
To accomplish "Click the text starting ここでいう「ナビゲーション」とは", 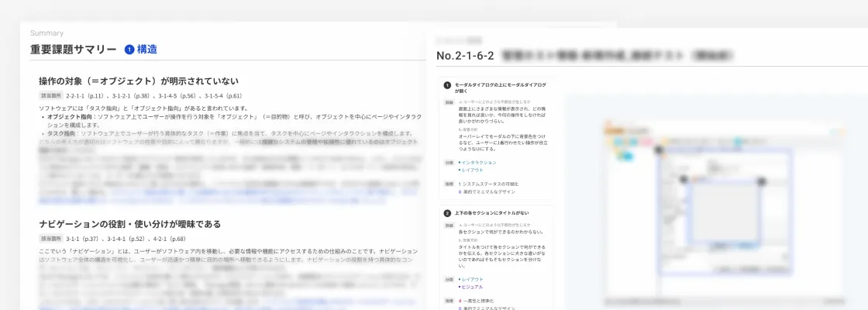I will coord(229,255).
